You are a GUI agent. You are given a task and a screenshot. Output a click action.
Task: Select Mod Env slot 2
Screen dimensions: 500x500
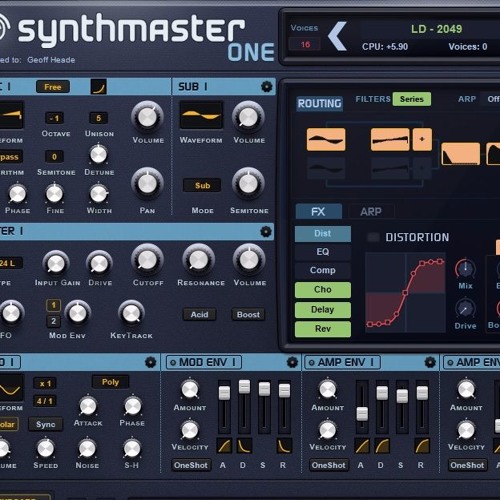[x=53, y=321]
